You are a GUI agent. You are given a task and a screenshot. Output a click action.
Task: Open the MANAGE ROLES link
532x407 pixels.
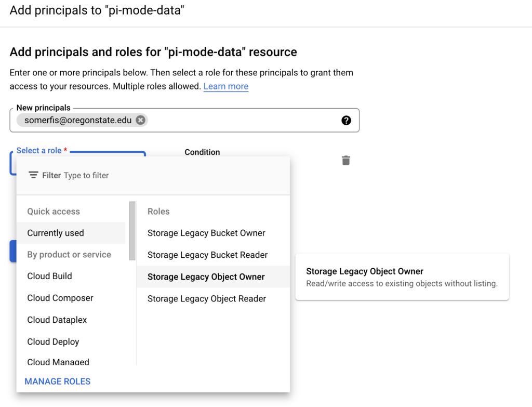57,381
